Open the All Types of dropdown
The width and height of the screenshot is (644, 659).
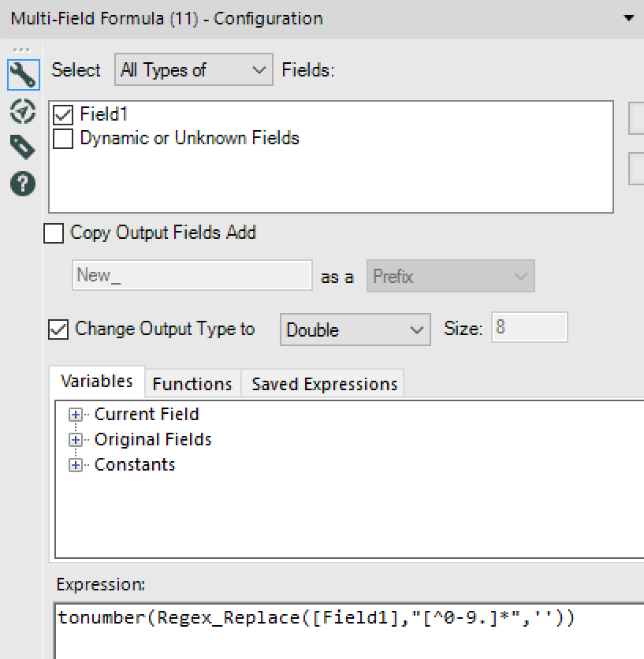193,70
